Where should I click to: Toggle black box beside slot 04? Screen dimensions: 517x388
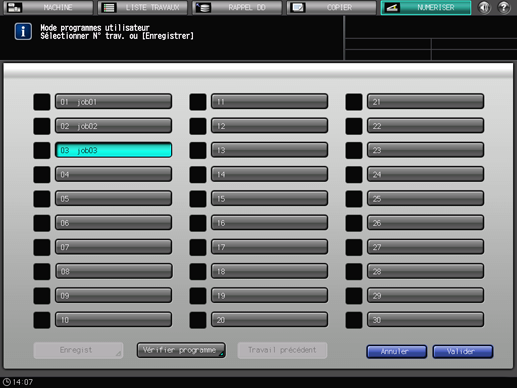click(x=42, y=175)
